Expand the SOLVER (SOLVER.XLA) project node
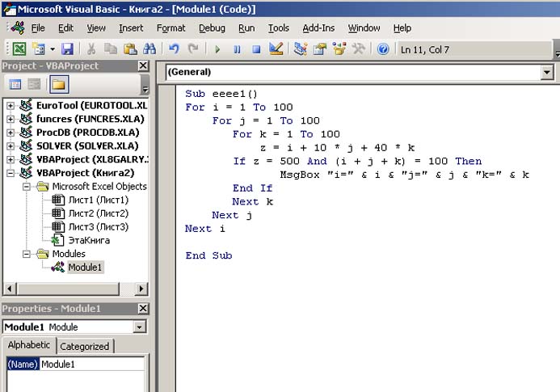Image resolution: width=560 pixels, height=392 pixels. (11, 145)
